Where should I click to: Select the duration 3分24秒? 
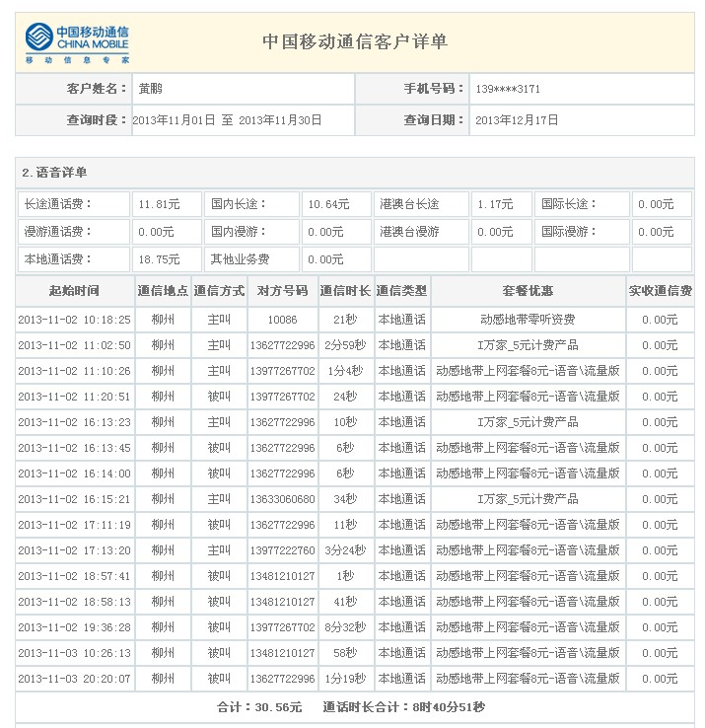click(345, 550)
